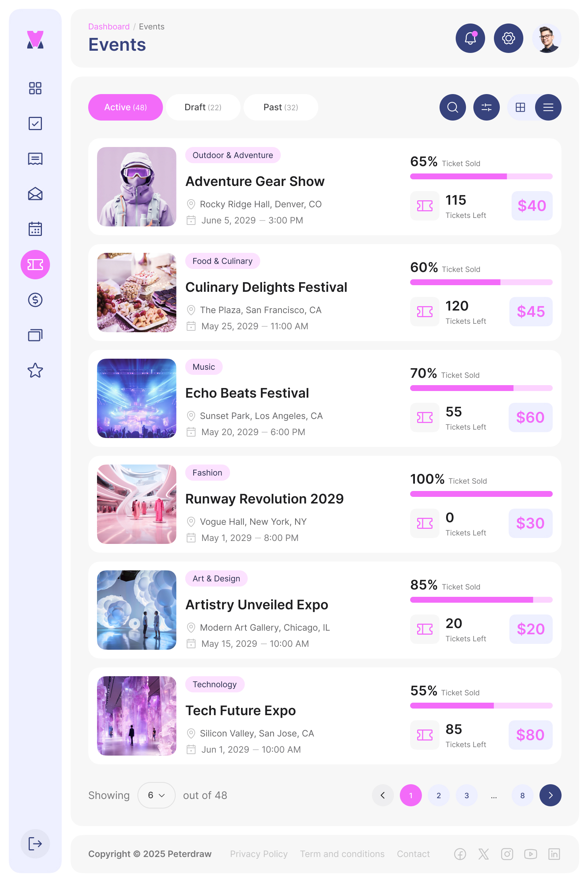The height and width of the screenshot is (882, 588).
Task: Open the Messages mail icon in sidebar
Action: 35,194
